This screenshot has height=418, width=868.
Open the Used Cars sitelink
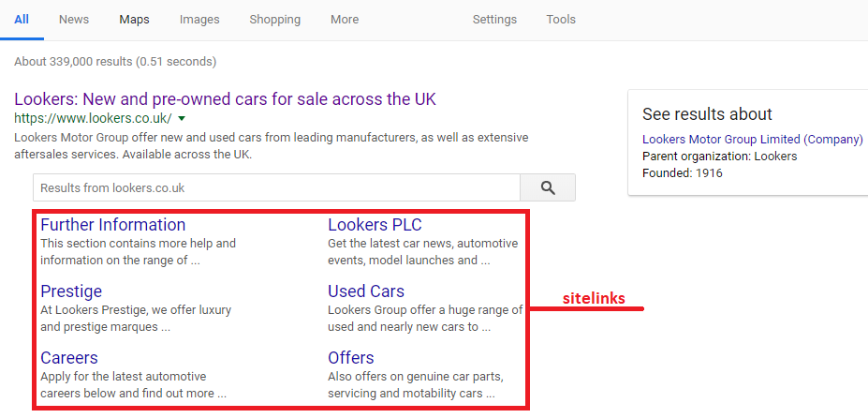pyautogui.click(x=366, y=291)
